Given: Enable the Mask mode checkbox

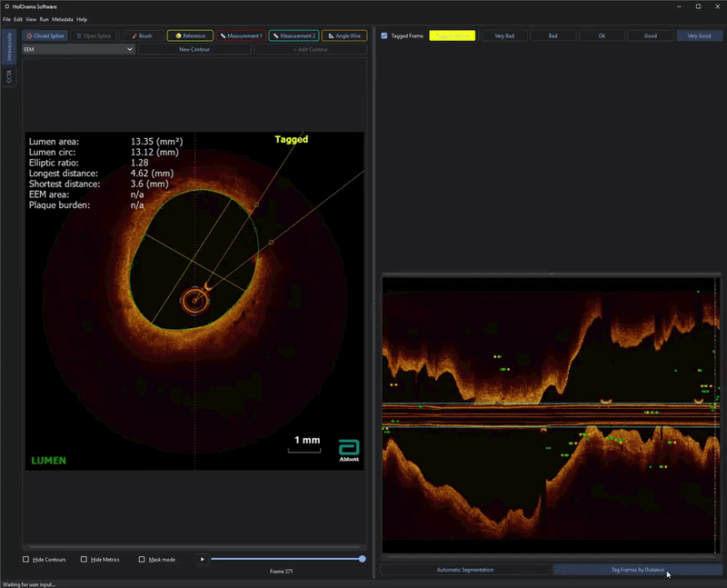Looking at the screenshot, I should pos(142,559).
